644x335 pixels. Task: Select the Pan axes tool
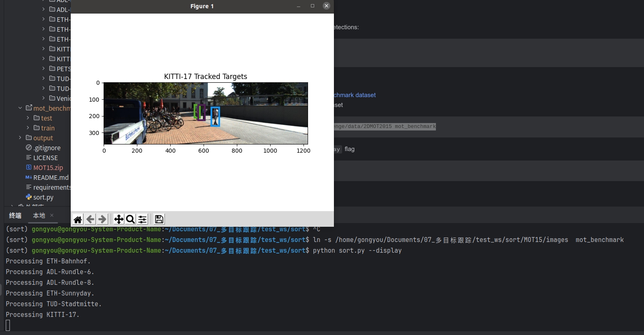(119, 219)
